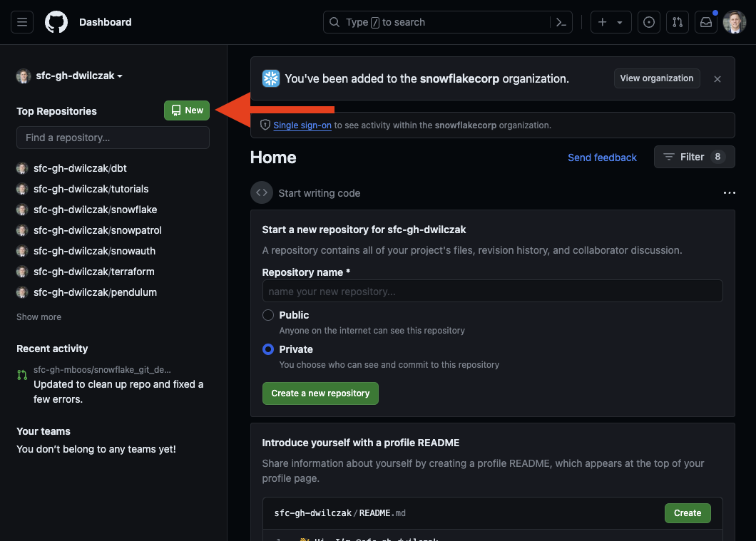
Task: Focus the Repository name input field
Action: (x=492, y=291)
